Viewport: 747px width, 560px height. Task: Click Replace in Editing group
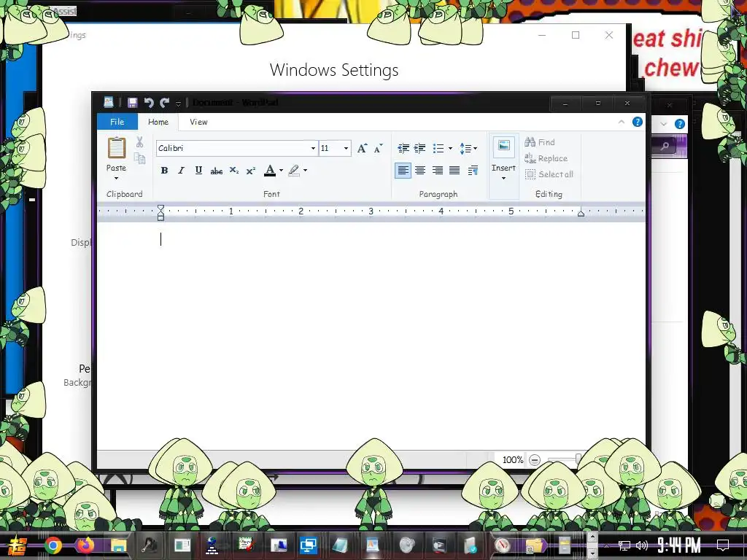(546, 158)
